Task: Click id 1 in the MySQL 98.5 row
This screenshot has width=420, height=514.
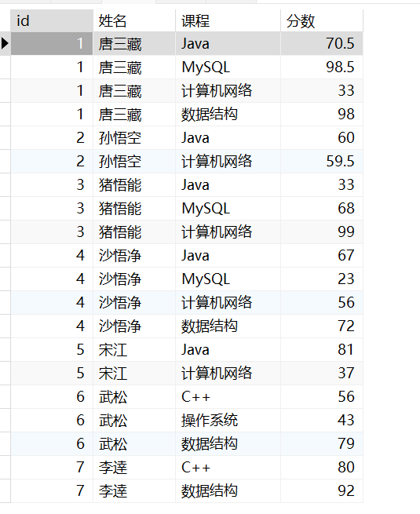Action: point(52,67)
